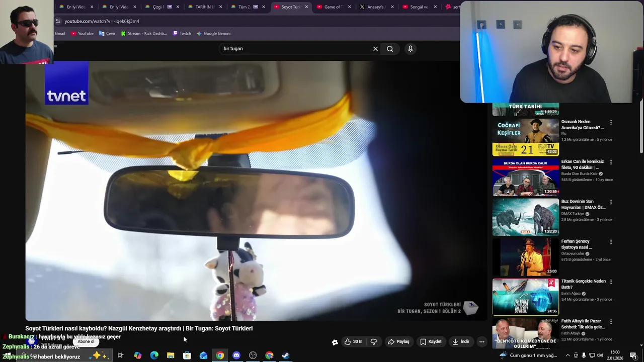The width and height of the screenshot is (644, 362).
Task: Open Fatih Altaylı ile Pazar Sohbeti title
Action: click(583, 324)
